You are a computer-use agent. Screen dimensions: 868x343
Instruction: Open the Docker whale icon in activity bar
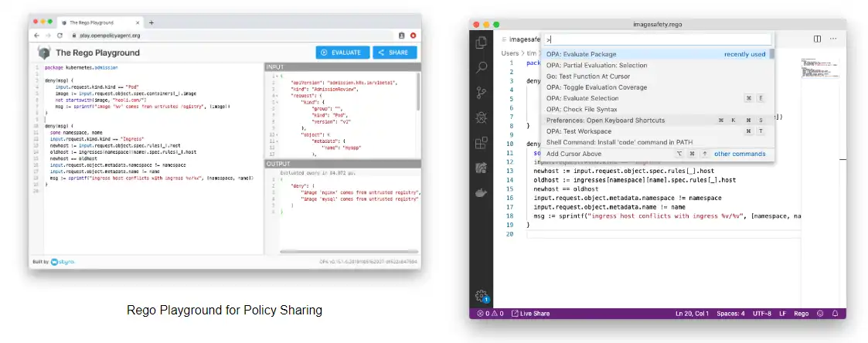(x=481, y=193)
